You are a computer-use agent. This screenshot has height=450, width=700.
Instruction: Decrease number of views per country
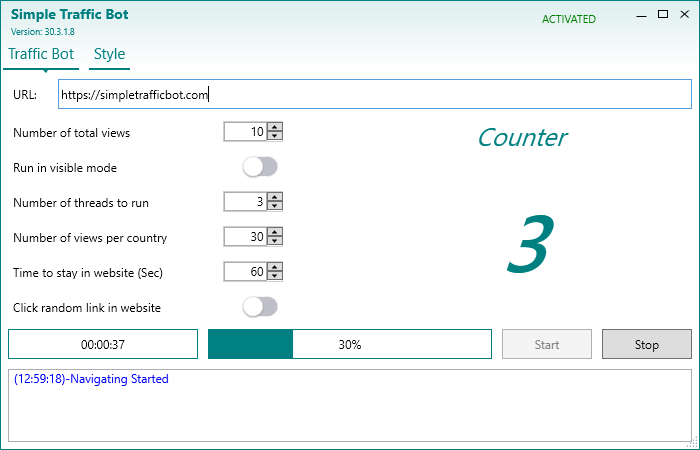pyautogui.click(x=275, y=242)
